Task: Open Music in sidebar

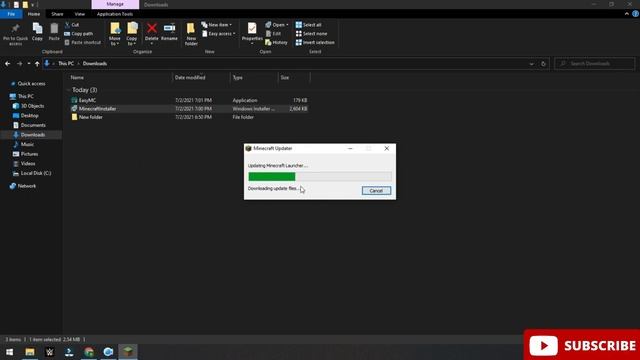Action: click(x=24, y=144)
